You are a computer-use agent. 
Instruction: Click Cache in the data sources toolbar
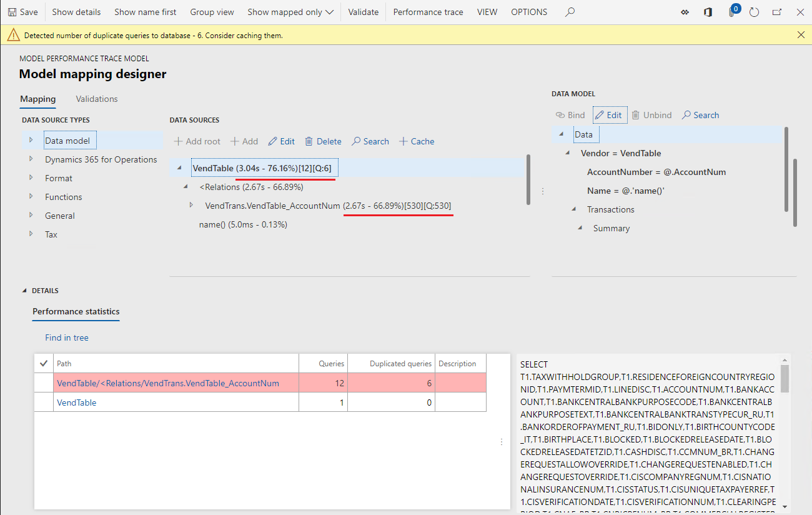tap(417, 141)
